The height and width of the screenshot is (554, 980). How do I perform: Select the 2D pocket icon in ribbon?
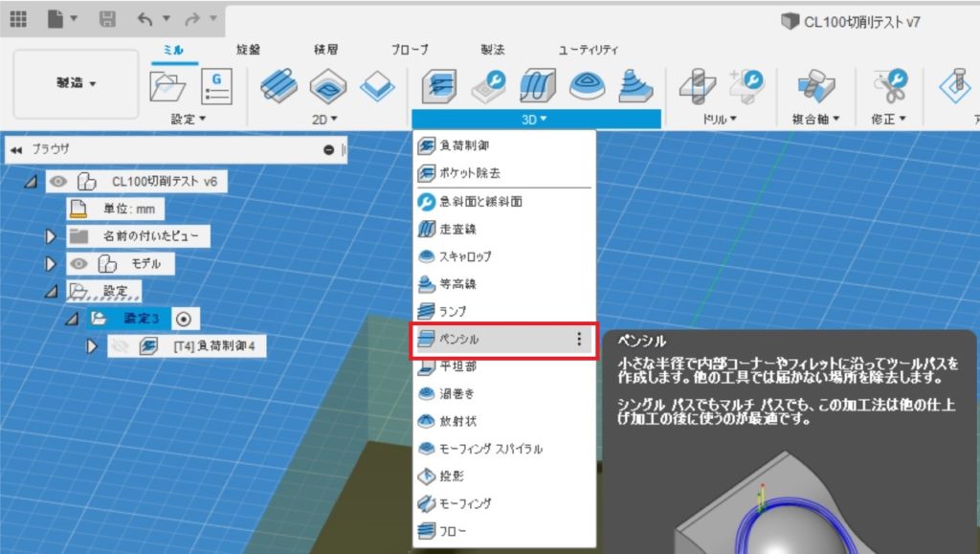pos(328,85)
